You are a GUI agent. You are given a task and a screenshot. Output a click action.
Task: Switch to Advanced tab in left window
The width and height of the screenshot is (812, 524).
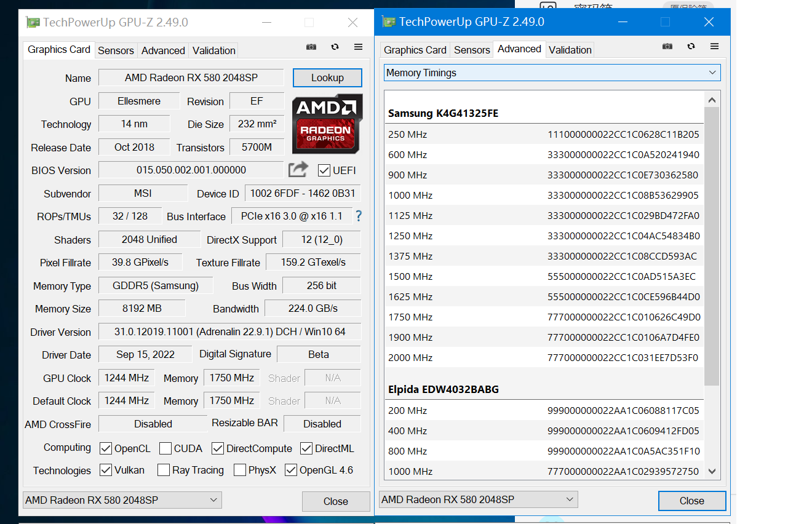tap(163, 50)
